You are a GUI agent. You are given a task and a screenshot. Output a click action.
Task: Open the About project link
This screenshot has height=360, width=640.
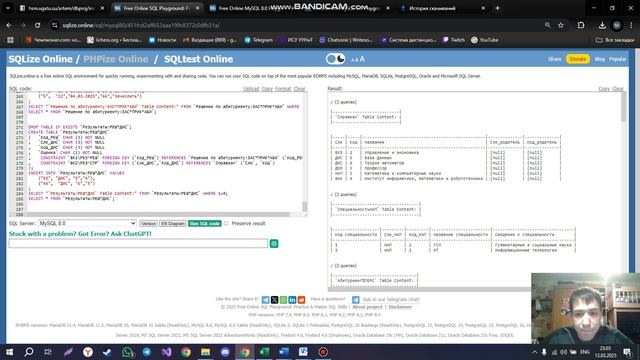367,307
